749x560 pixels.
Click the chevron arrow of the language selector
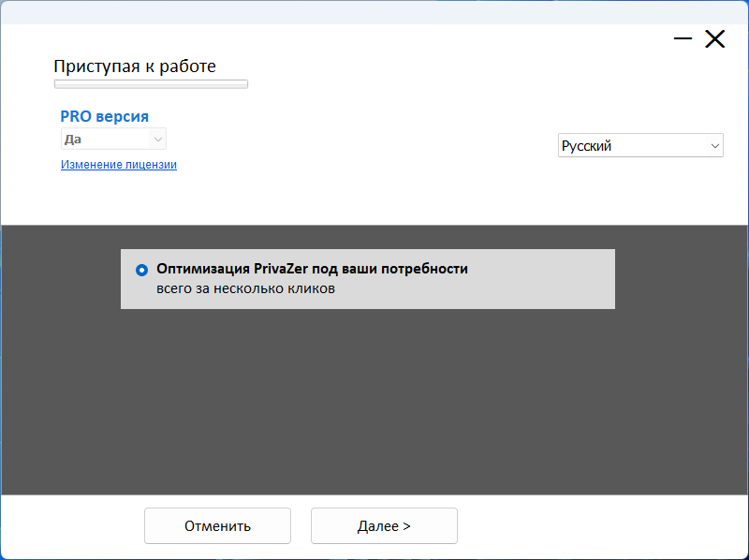click(x=715, y=146)
